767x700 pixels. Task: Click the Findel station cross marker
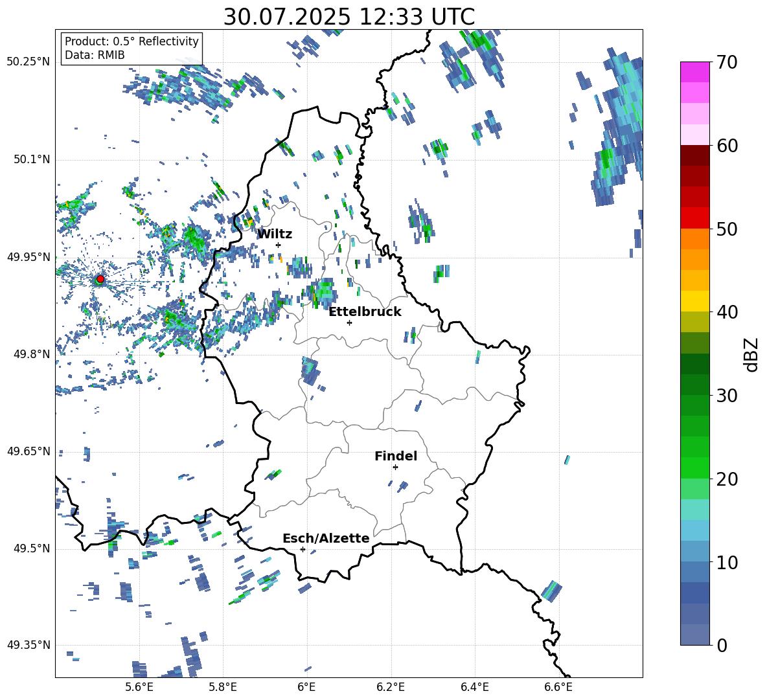coord(395,468)
